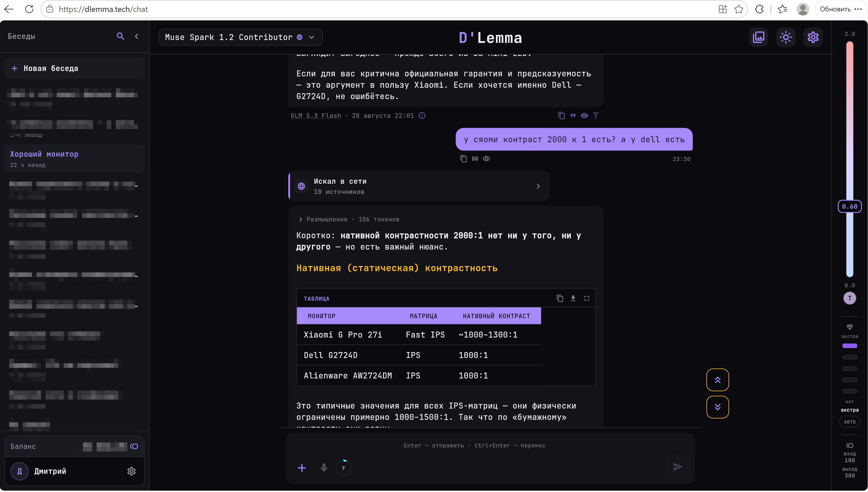The height and width of the screenshot is (492, 868).
Task: Jump to chat top with double-up chevron
Action: pos(717,380)
